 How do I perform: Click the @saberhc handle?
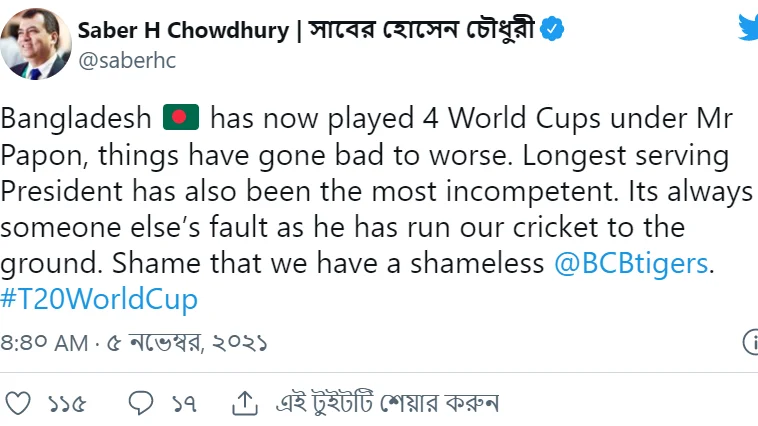point(127,61)
